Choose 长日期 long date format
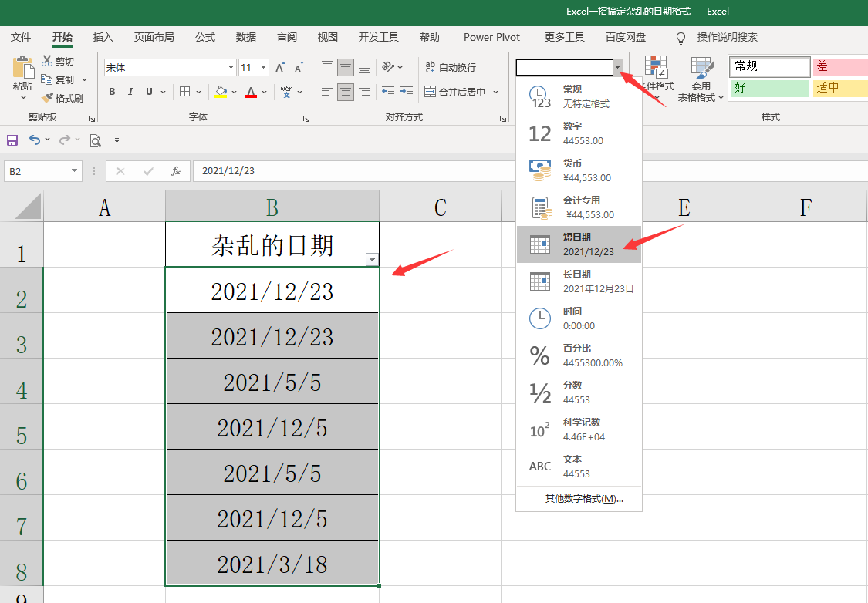The height and width of the screenshot is (603, 868). [x=579, y=281]
